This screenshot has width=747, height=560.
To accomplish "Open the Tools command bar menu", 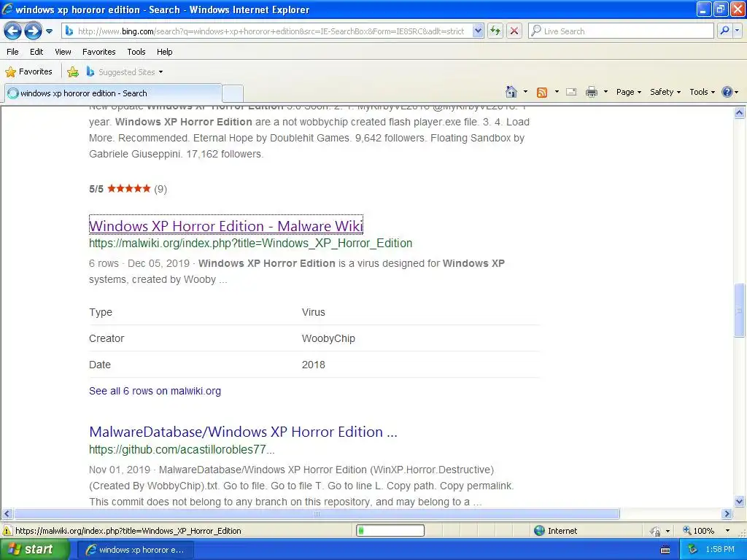I will click(702, 92).
